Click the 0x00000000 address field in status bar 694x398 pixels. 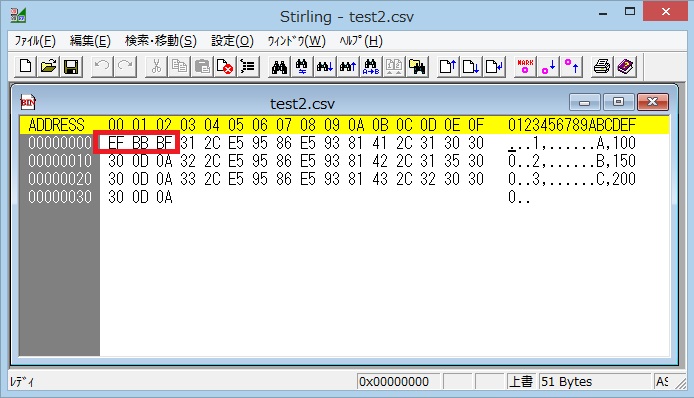[x=398, y=381]
